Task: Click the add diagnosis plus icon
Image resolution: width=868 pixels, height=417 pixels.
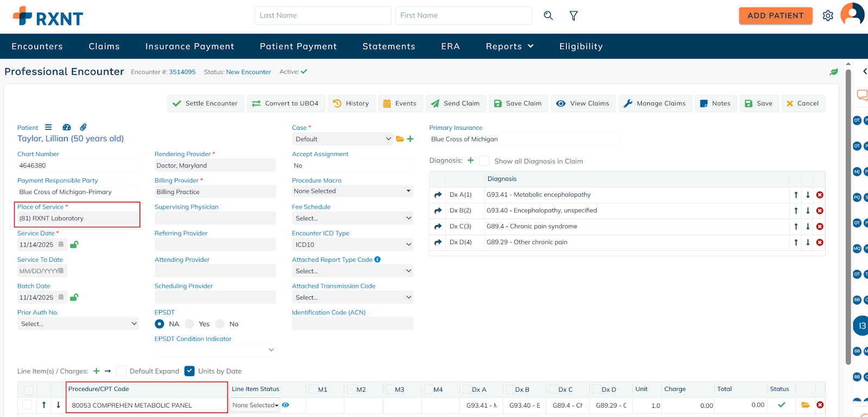Action: pyautogui.click(x=470, y=160)
